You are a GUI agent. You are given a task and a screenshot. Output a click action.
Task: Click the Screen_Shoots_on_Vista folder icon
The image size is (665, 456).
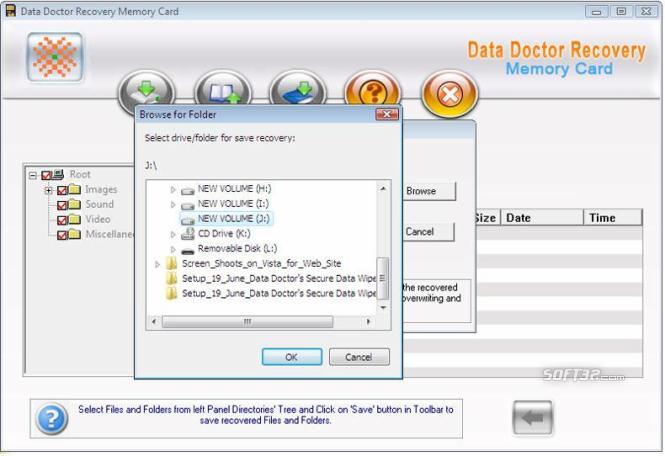172,263
